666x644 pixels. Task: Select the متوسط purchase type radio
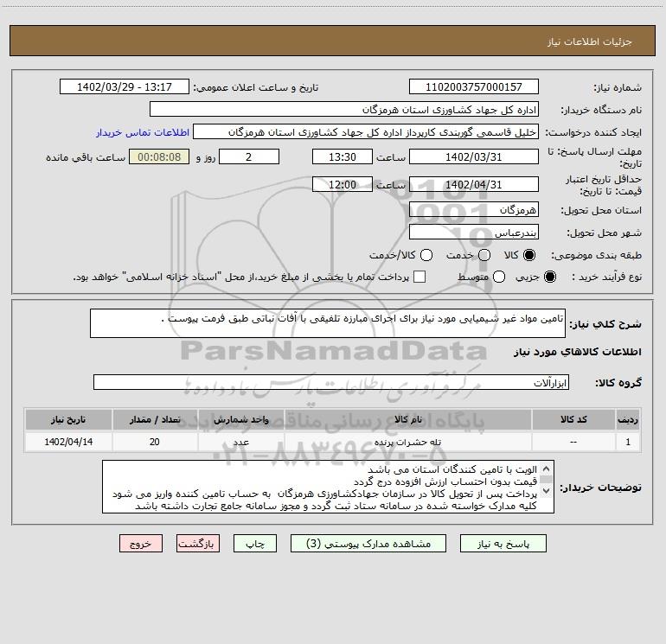pos(499,277)
